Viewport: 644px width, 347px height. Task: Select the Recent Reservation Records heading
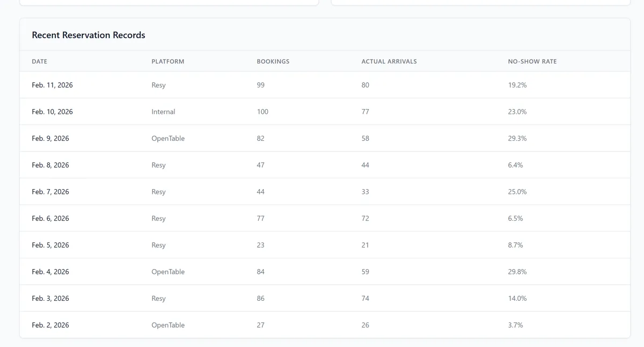pos(89,35)
